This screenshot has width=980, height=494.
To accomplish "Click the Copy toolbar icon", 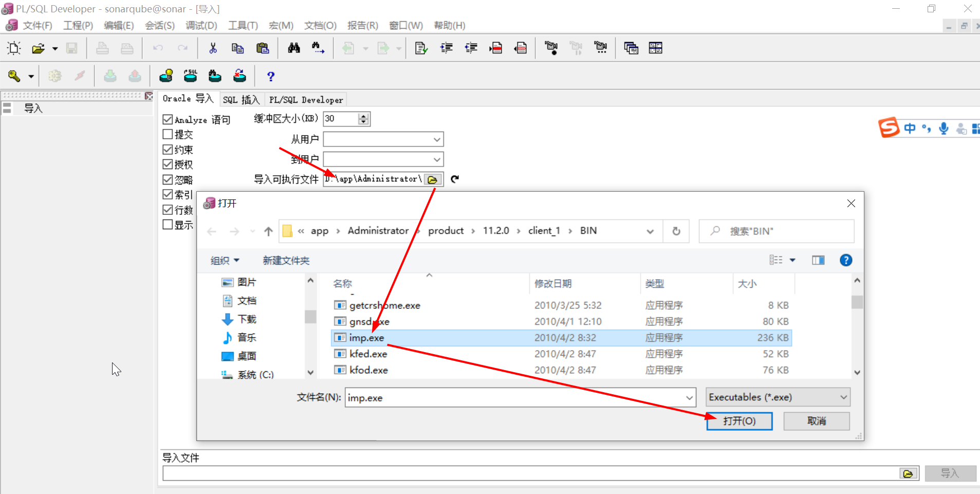I will tap(237, 48).
